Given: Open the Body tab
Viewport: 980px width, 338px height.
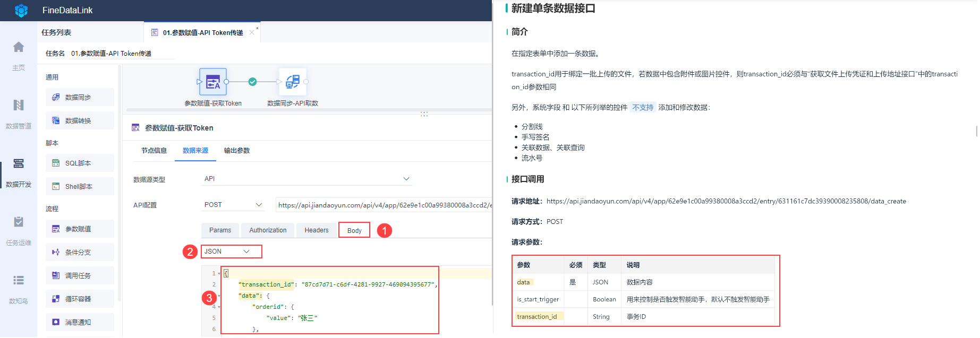Looking at the screenshot, I should 354,230.
